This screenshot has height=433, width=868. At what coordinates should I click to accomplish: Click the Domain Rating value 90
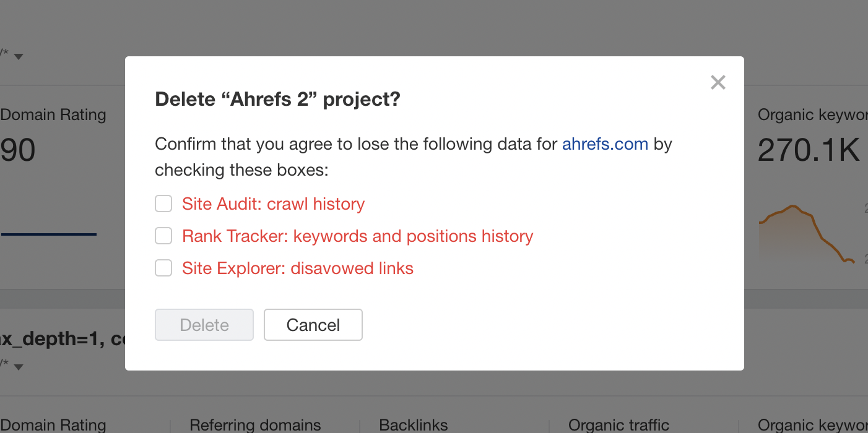[18, 150]
